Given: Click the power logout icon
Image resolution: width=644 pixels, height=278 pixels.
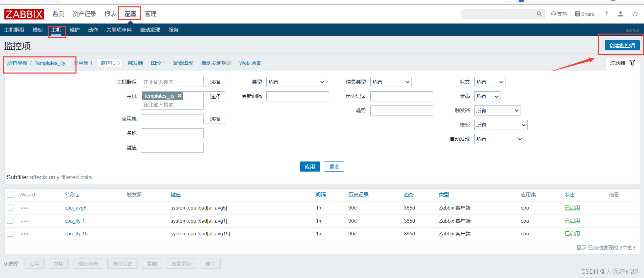Looking at the screenshot, I should click(x=635, y=14).
